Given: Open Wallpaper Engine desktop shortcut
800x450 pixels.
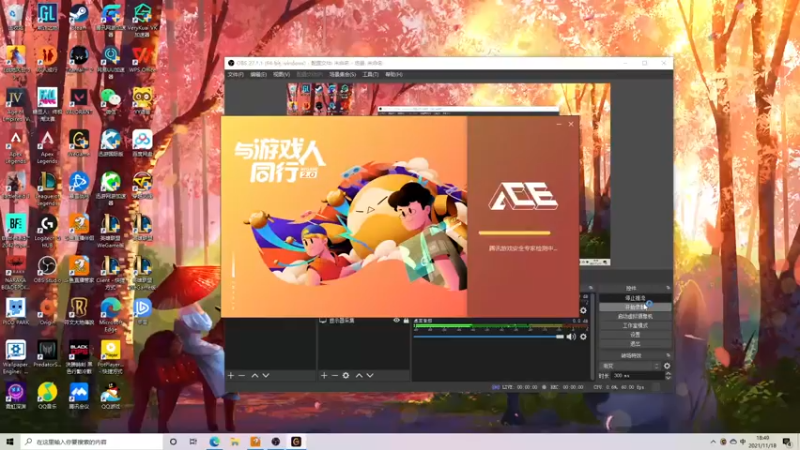Looking at the screenshot, I should [x=15, y=356].
